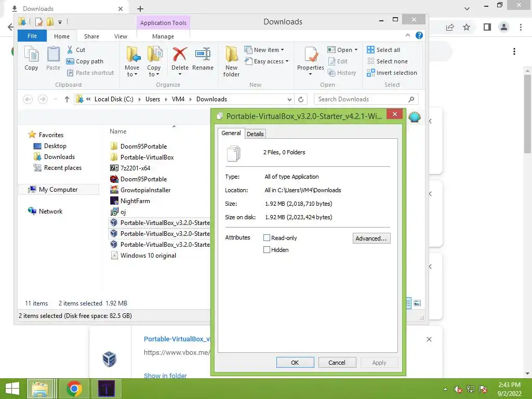
Task: Show hidden system tray icons arrow
Action: [x=445, y=389]
